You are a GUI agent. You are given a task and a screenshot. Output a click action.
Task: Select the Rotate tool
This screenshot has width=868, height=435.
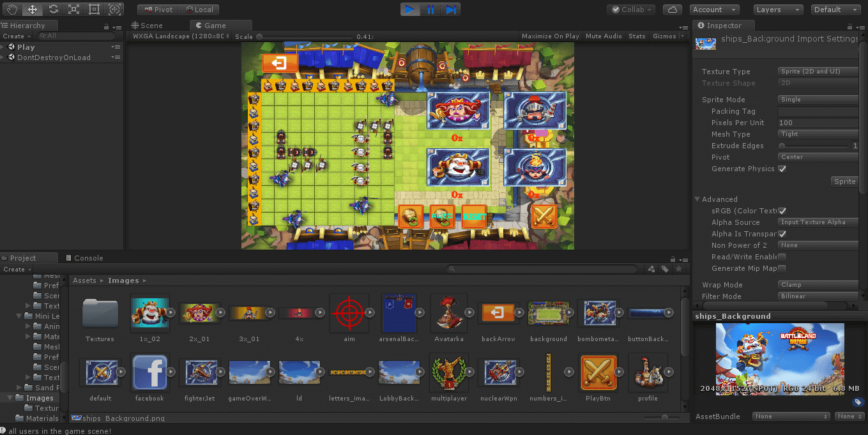[x=54, y=10]
